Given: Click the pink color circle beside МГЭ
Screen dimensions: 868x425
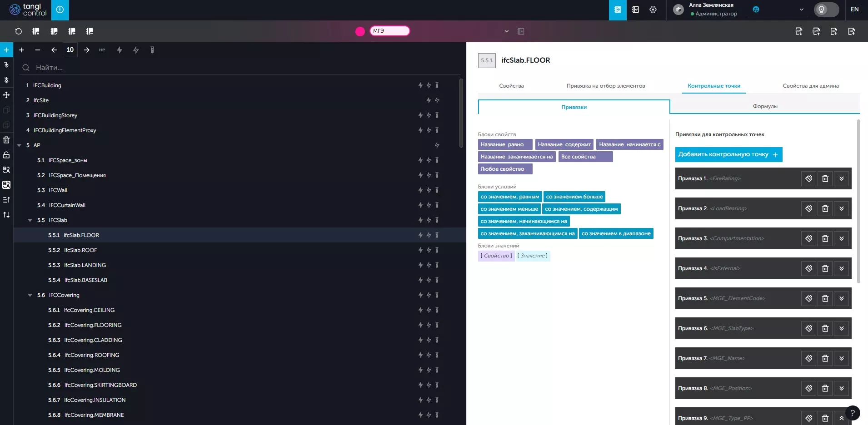Looking at the screenshot, I should click(x=360, y=31).
